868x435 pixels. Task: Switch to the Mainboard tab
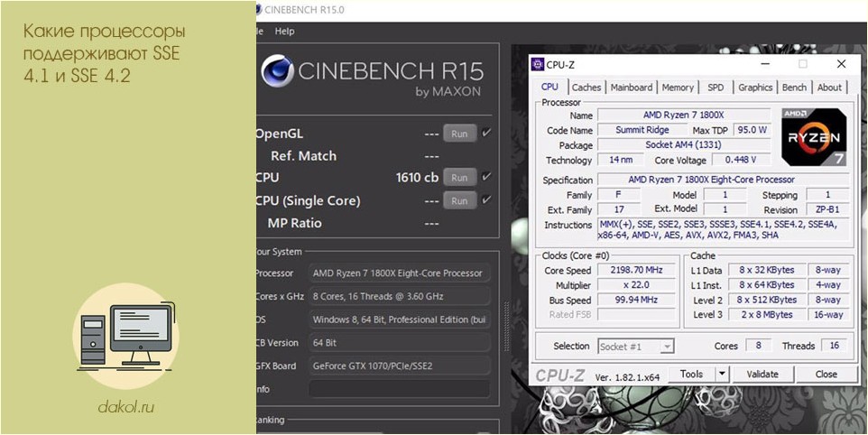point(632,88)
